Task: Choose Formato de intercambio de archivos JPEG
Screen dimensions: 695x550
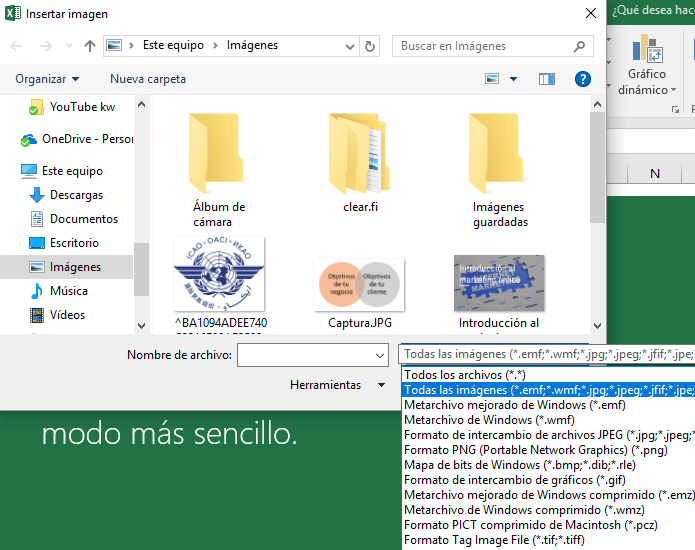Action: coord(548,435)
